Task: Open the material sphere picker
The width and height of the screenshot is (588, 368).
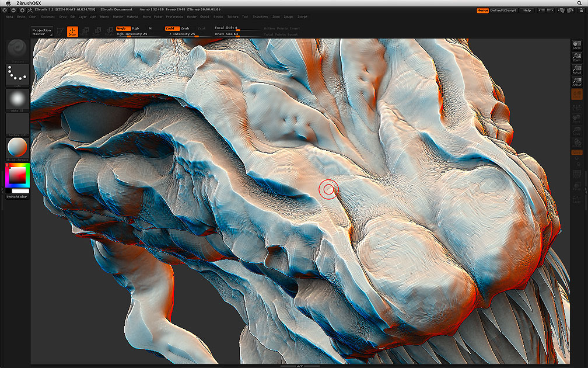Action: click(x=17, y=149)
